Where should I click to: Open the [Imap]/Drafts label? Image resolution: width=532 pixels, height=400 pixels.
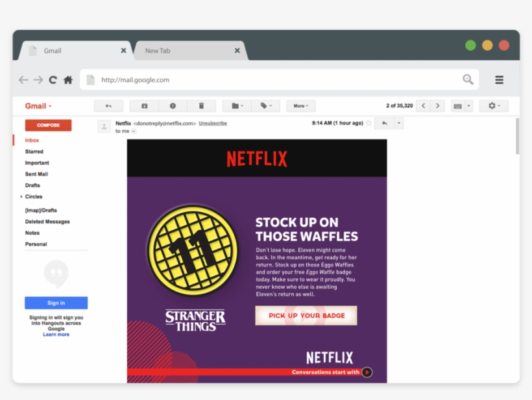pyautogui.click(x=41, y=210)
